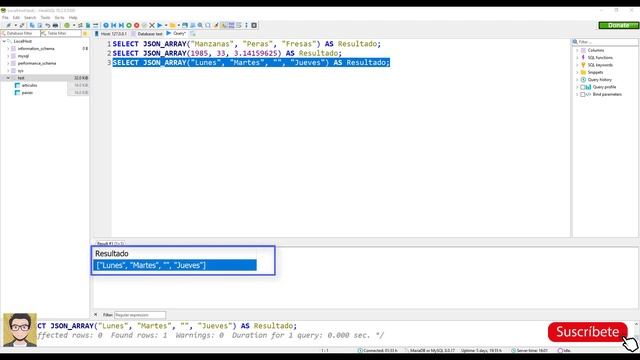The height and width of the screenshot is (360, 640).
Task: Click the regular expression filter field
Action: coord(140,315)
